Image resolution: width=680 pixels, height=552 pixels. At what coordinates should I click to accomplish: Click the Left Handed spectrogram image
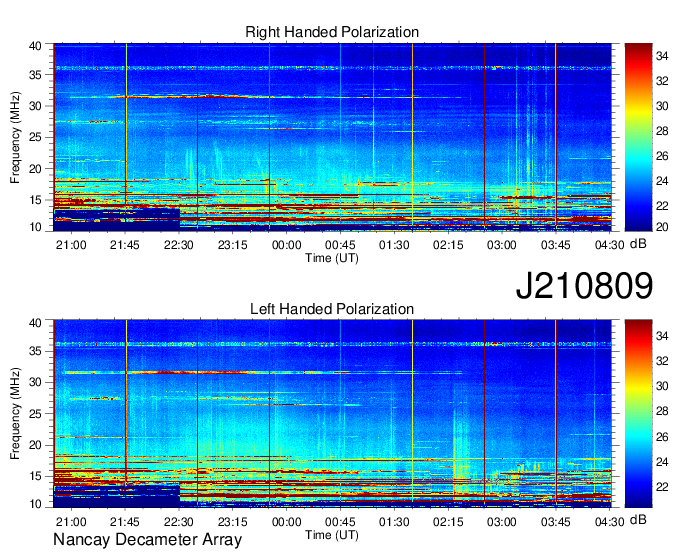click(332, 413)
